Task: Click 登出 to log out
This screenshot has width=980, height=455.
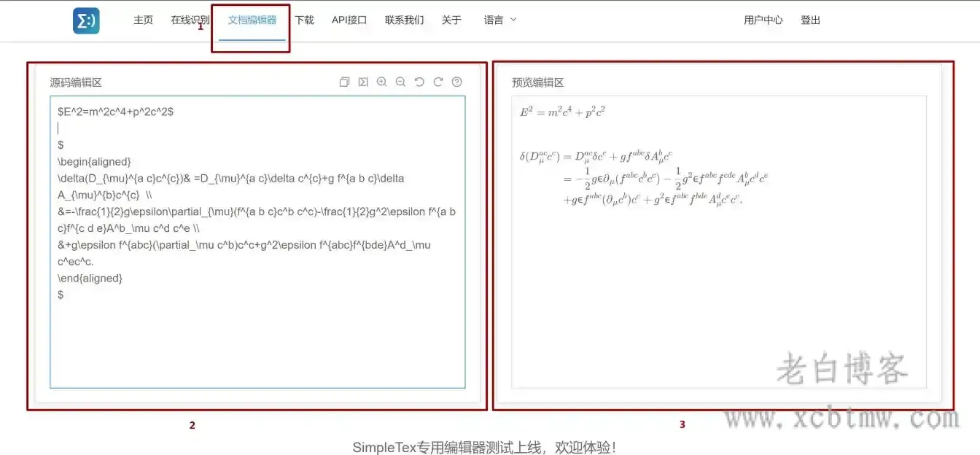Action: [x=811, y=20]
